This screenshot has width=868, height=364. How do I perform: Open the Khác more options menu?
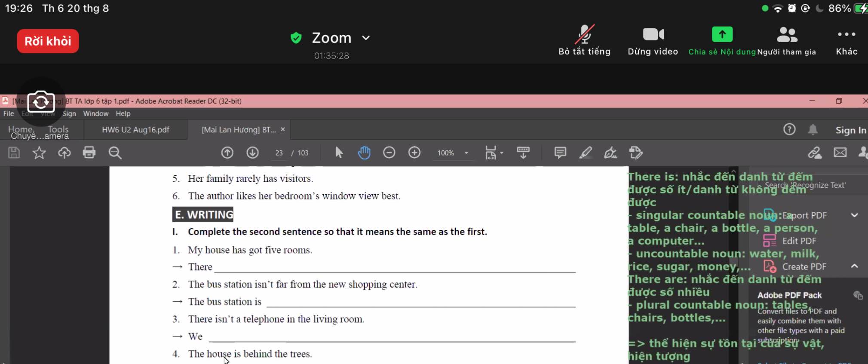click(x=847, y=40)
